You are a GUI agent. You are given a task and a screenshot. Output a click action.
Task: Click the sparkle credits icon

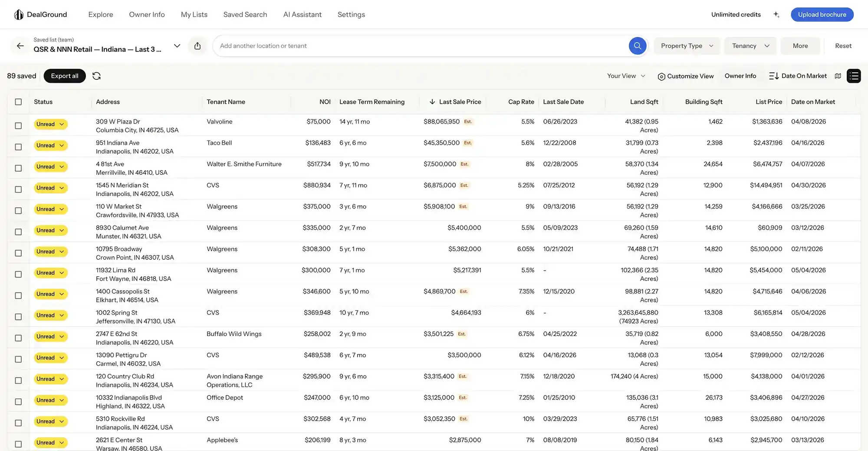(x=776, y=15)
